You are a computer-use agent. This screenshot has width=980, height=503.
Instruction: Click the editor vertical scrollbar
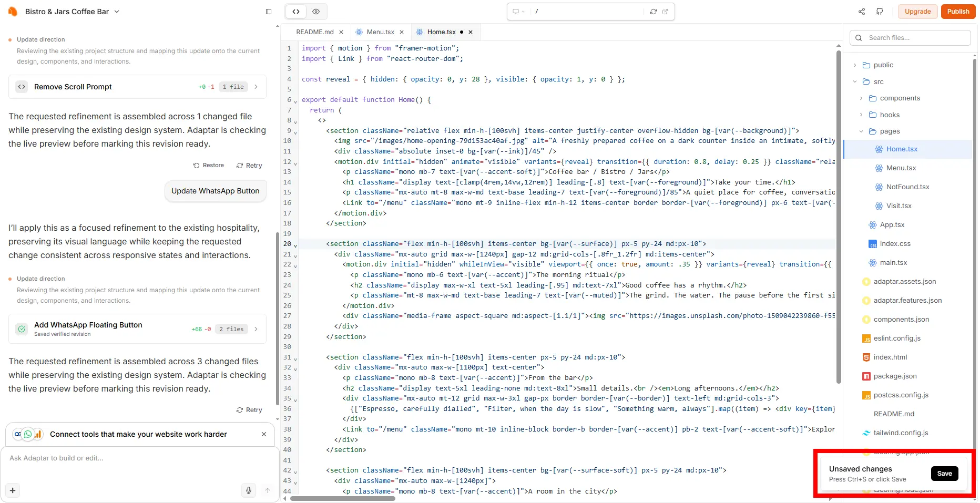point(839,217)
